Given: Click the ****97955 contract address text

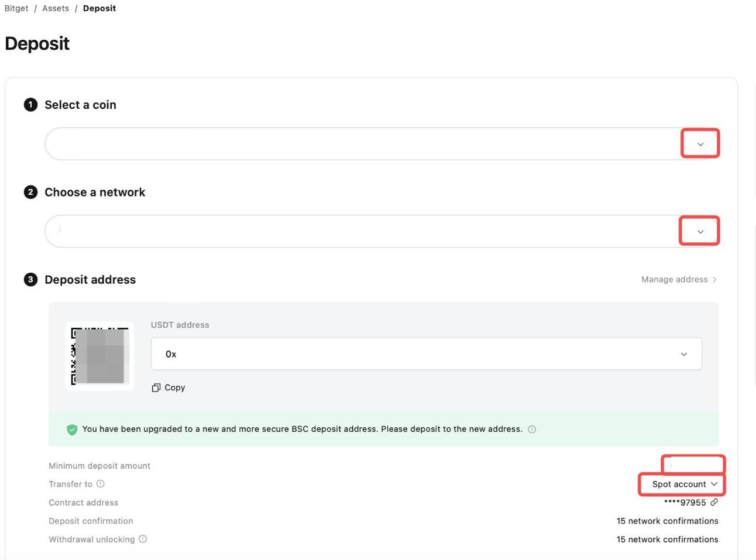Looking at the screenshot, I should pos(685,503).
